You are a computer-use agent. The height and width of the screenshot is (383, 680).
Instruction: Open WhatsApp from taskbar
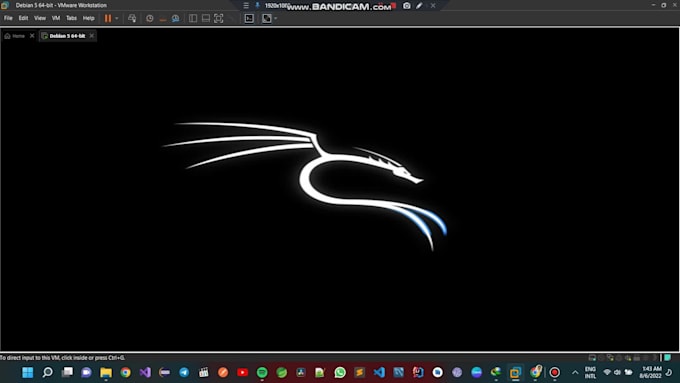point(340,372)
